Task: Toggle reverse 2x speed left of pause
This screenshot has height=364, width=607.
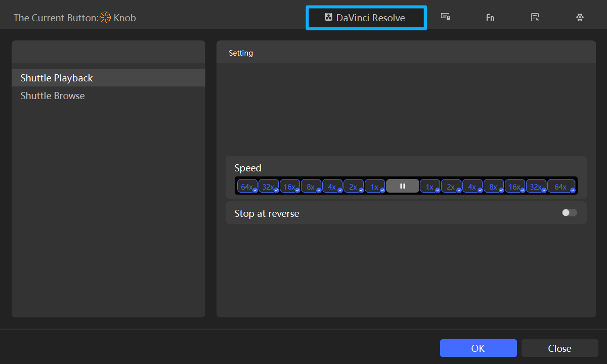Action: 354,186
